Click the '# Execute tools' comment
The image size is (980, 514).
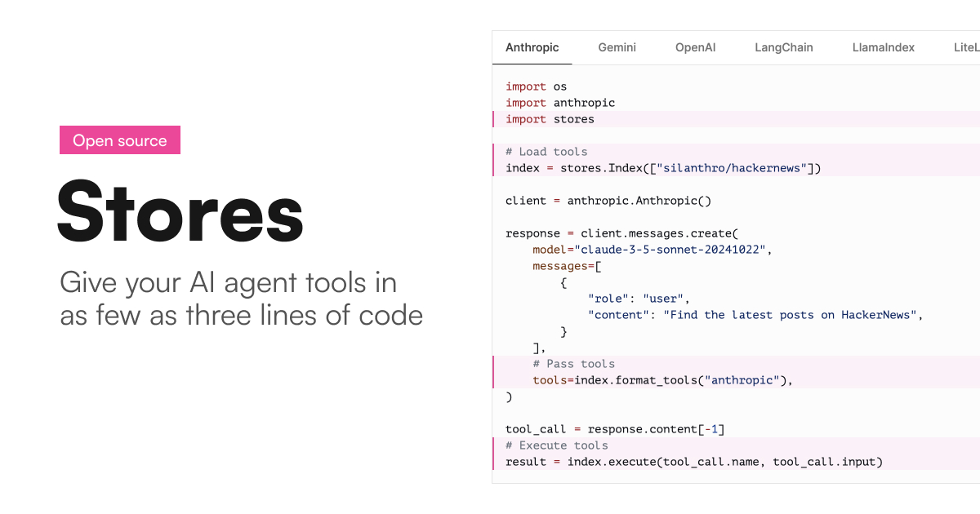556,445
